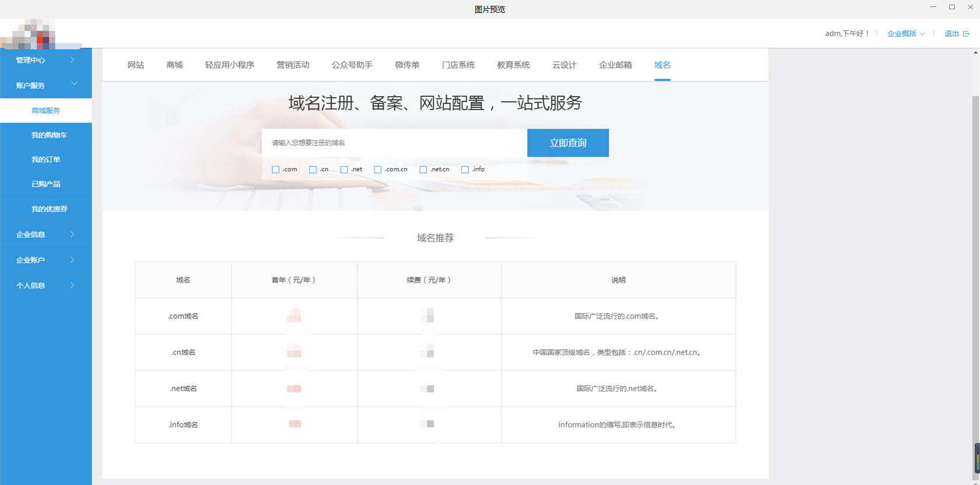Click the 立即查询 search button

click(568, 143)
